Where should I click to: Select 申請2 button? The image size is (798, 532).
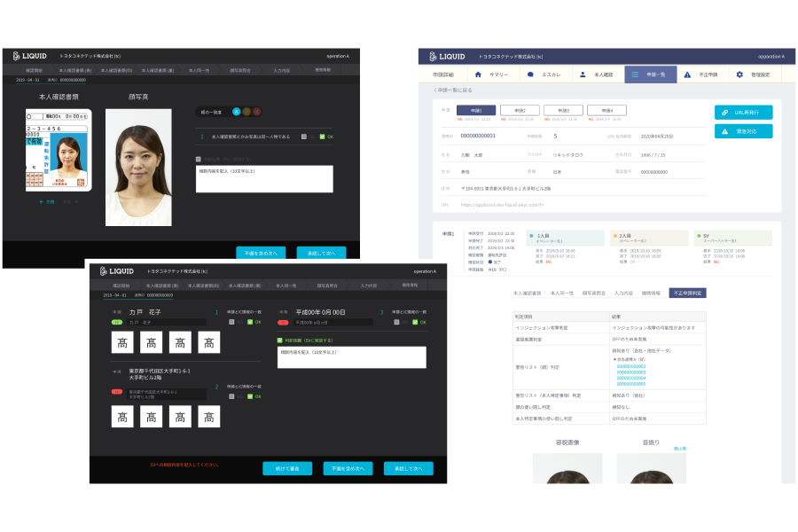(x=520, y=110)
